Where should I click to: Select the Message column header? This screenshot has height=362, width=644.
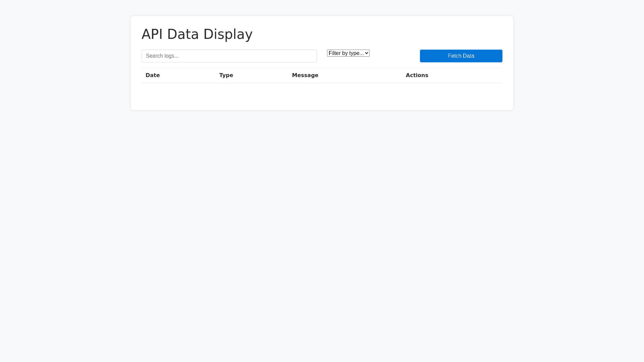pos(305,75)
